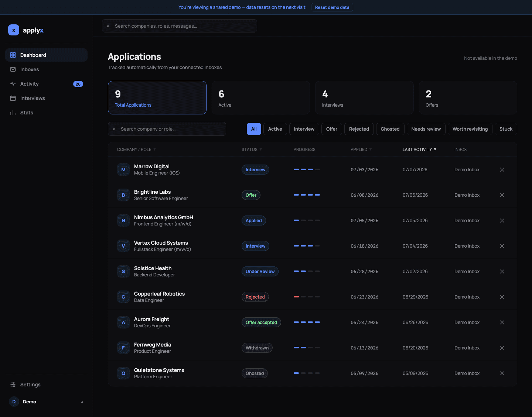Click the Activity badge showing 26
532x417 pixels.
[x=78, y=84]
